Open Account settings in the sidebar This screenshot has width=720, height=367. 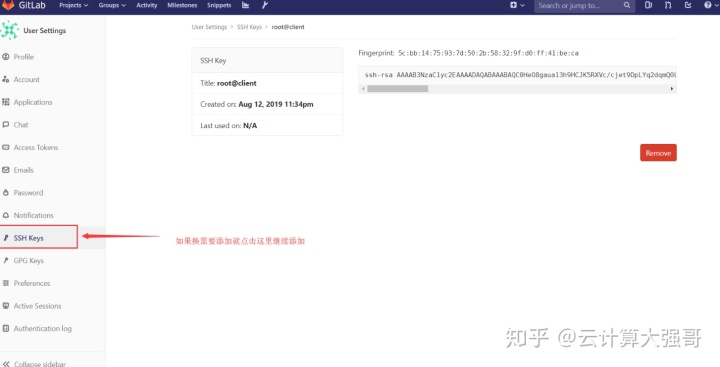[x=27, y=79]
